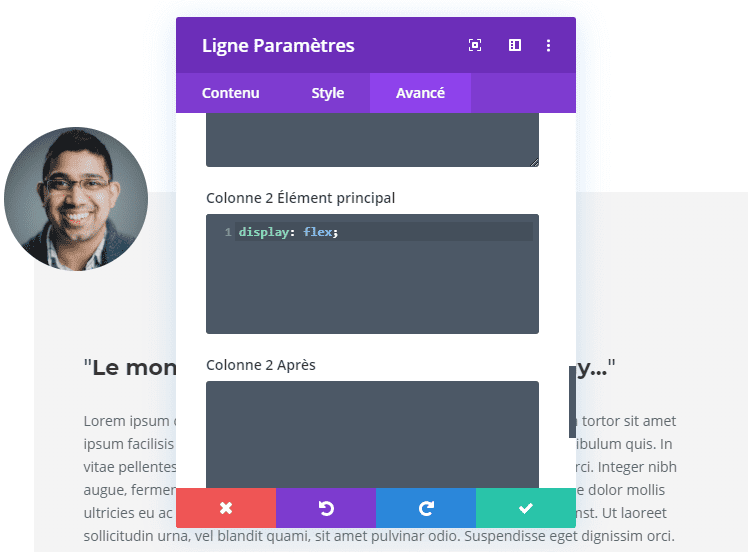Select the Avancé tab
The width and height of the screenshot is (748, 552).
coord(420,93)
